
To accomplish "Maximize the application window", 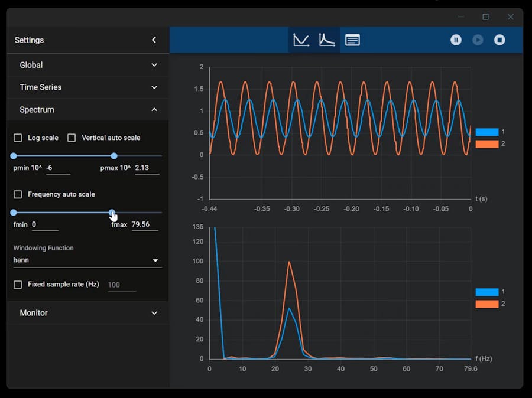I will click(x=485, y=17).
